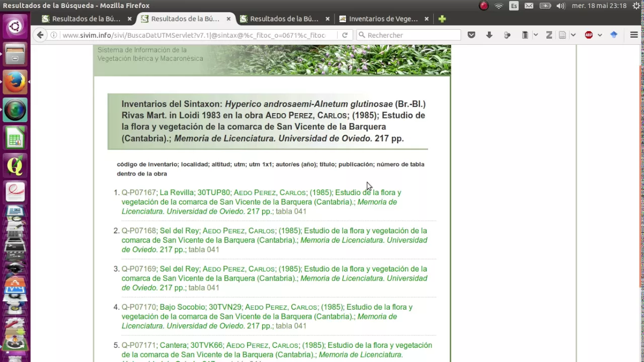Open the Ubuntu Dash launcher
This screenshot has width=644, height=362.
click(15, 26)
